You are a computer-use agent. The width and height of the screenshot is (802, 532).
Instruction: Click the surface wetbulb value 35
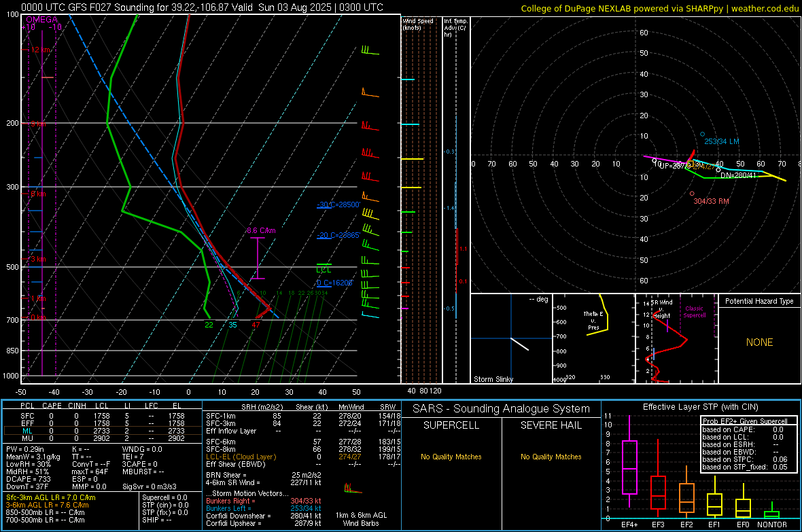pos(232,324)
